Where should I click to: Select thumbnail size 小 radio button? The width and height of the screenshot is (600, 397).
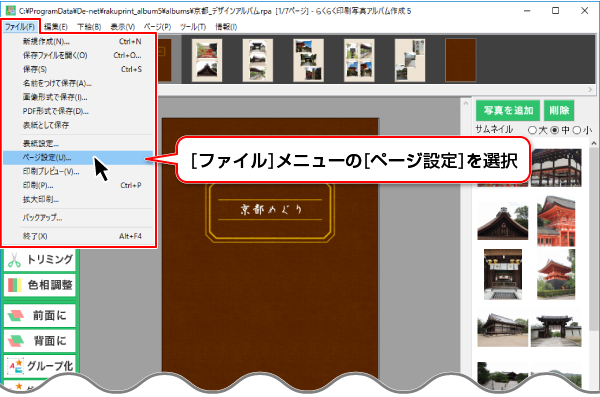(x=577, y=130)
